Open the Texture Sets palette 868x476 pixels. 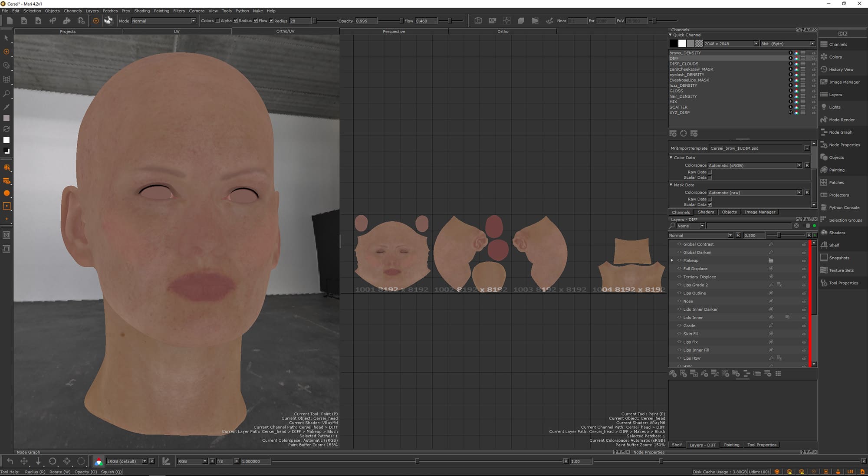[x=841, y=270]
